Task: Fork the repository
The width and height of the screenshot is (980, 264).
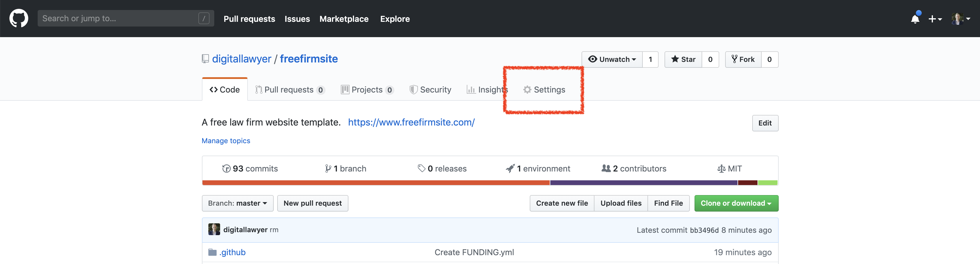Action: 743,60
